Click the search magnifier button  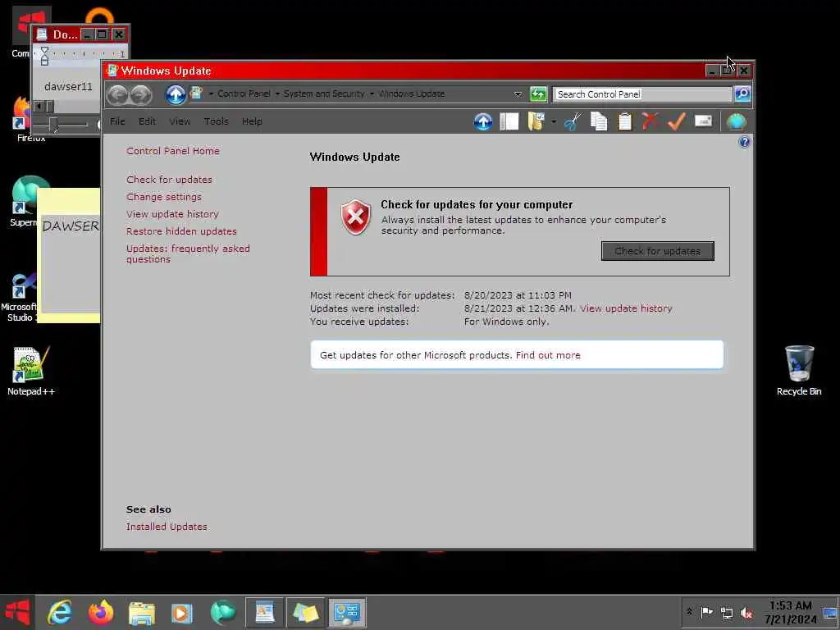coord(742,94)
